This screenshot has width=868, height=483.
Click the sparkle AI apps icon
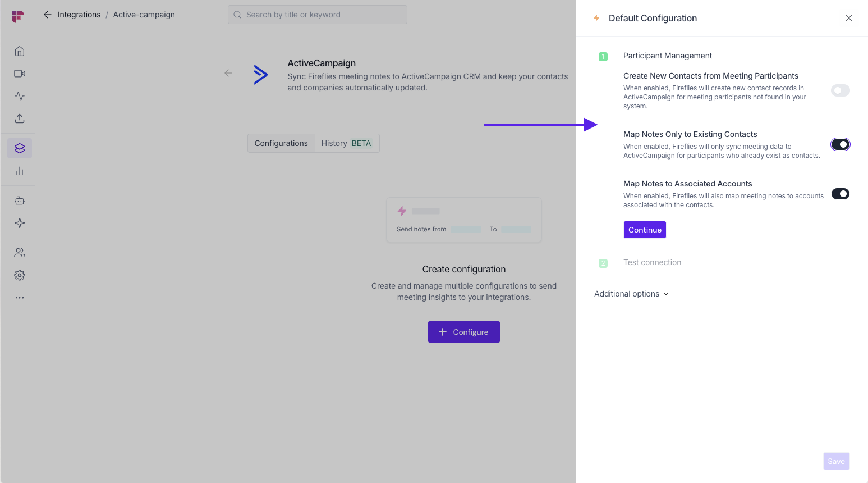20,223
